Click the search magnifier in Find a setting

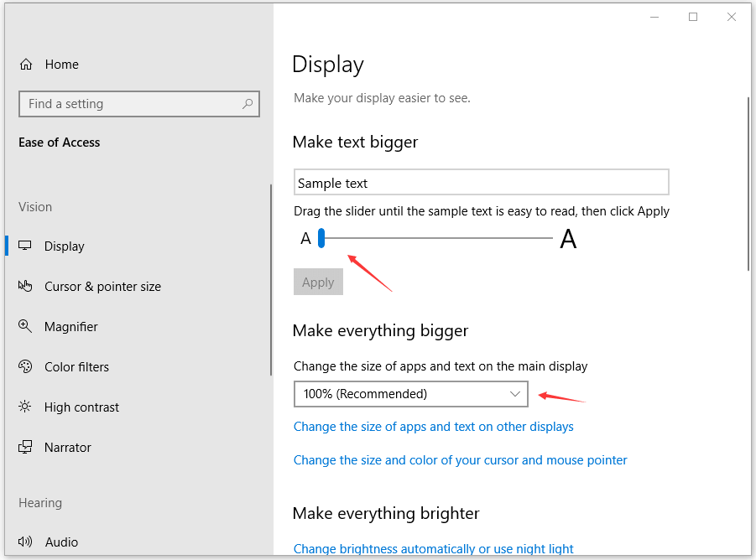[x=248, y=104]
